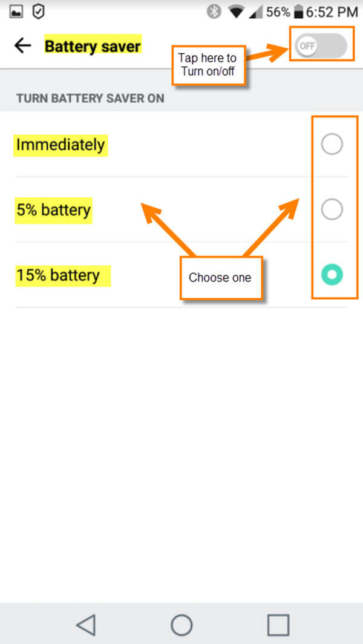
Task: Tap the triangle Back navigation button
Action: [x=85, y=623]
